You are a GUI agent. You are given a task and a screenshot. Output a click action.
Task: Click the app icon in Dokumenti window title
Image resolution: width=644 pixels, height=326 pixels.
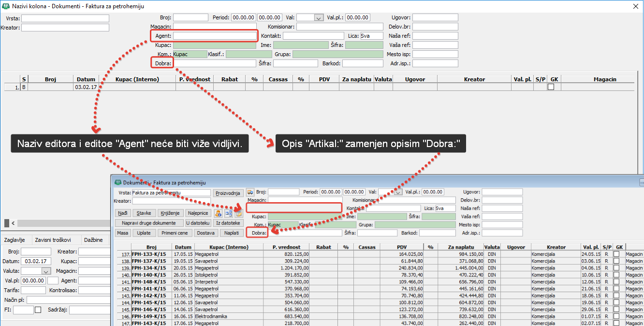point(117,182)
